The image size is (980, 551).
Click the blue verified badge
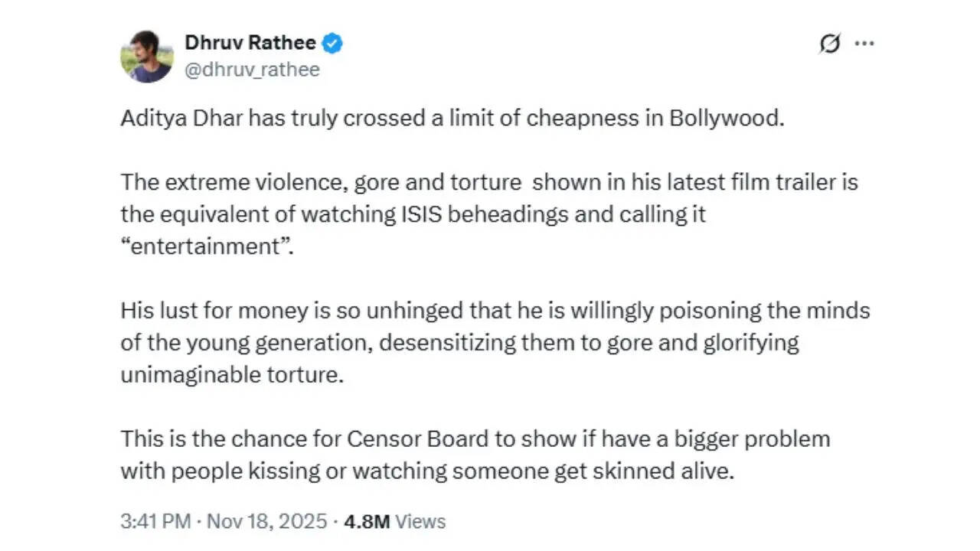pyautogui.click(x=332, y=44)
